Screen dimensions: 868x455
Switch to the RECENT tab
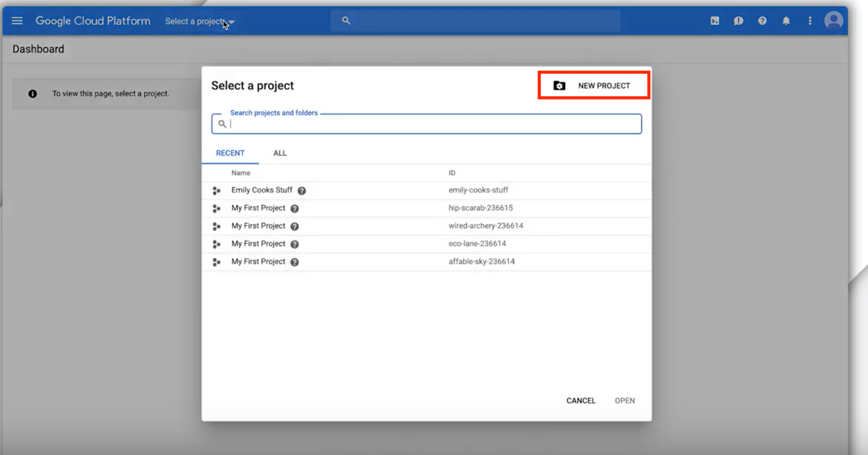(x=230, y=153)
